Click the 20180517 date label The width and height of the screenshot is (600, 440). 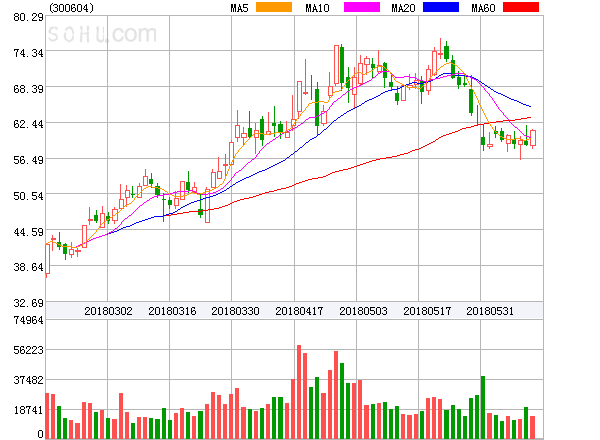(427, 311)
